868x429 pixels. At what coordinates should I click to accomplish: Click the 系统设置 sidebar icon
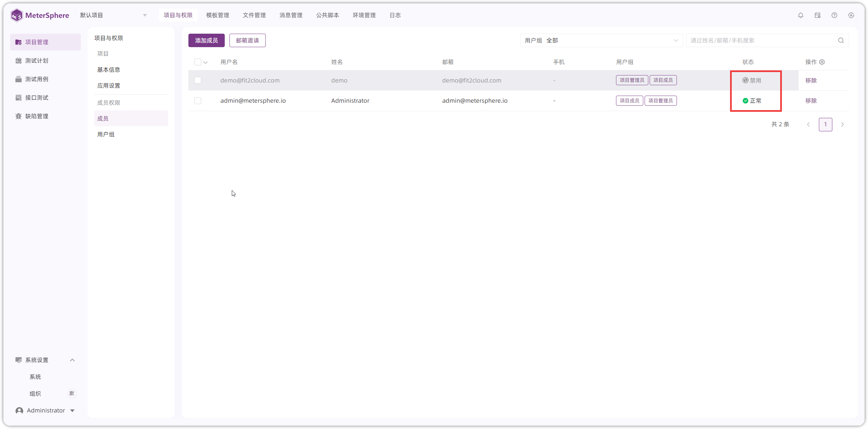click(x=19, y=360)
